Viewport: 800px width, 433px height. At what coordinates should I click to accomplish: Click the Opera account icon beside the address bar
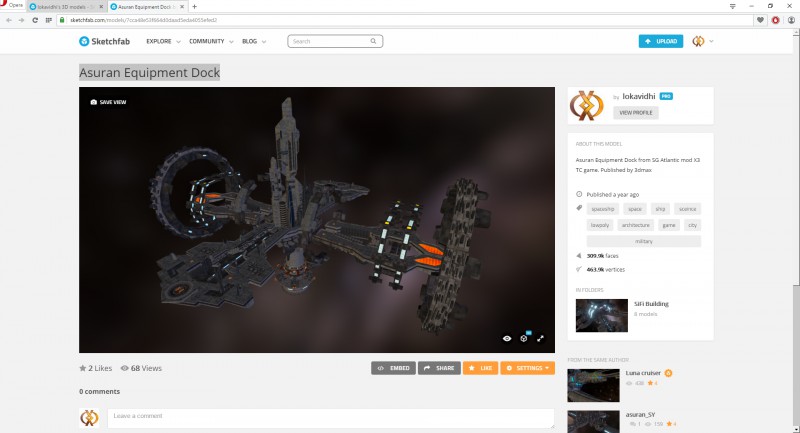click(x=791, y=20)
